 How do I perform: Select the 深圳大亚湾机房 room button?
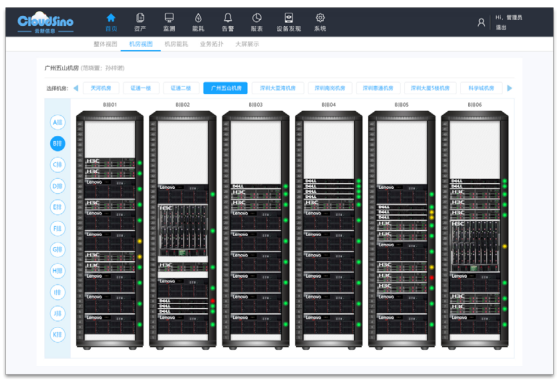pyautogui.click(x=278, y=88)
